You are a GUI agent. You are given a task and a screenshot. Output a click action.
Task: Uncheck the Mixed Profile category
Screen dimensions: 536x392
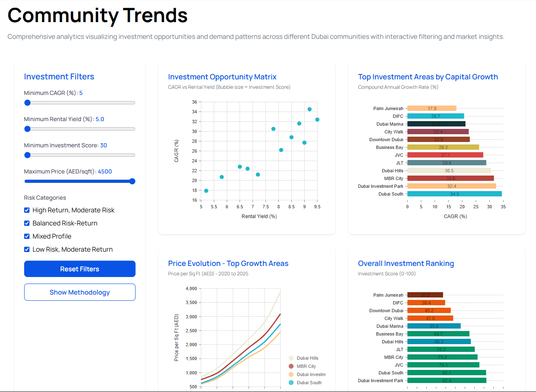click(x=26, y=236)
